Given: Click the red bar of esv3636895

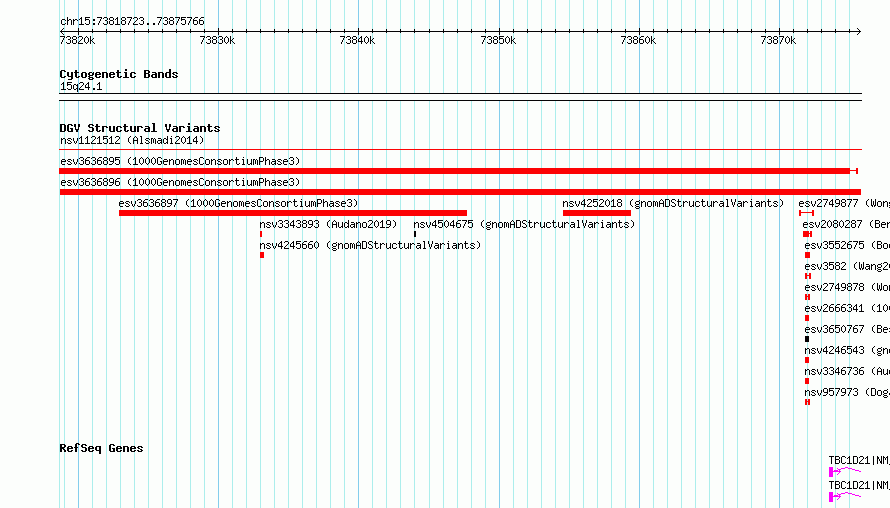Looking at the screenshot, I should point(458,171).
